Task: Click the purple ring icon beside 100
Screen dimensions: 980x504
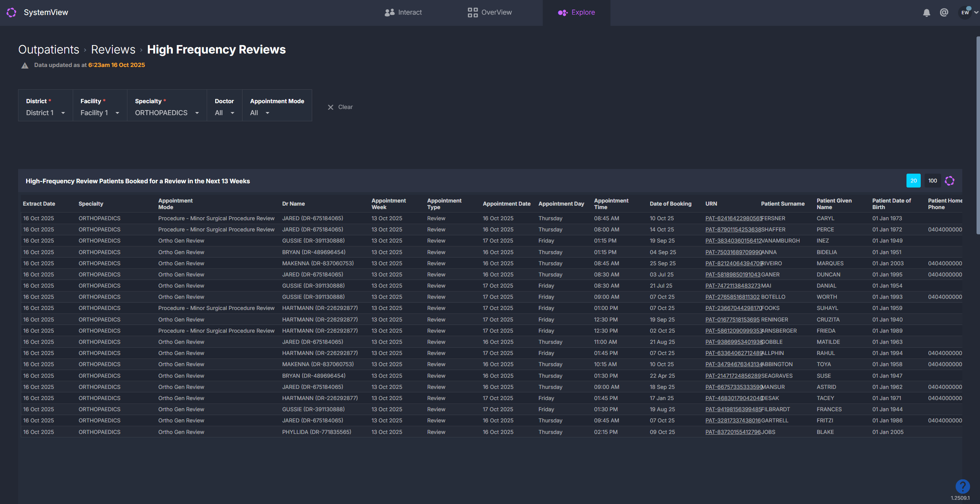Action: [950, 181]
